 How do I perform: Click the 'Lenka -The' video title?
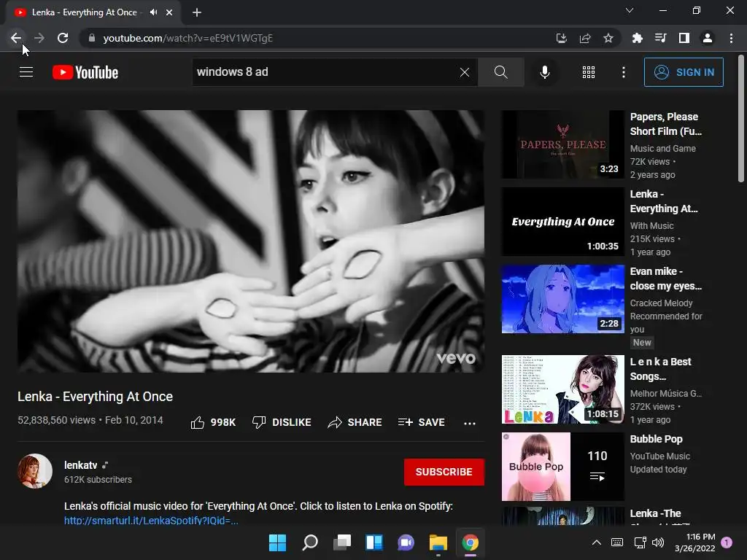[656, 513]
